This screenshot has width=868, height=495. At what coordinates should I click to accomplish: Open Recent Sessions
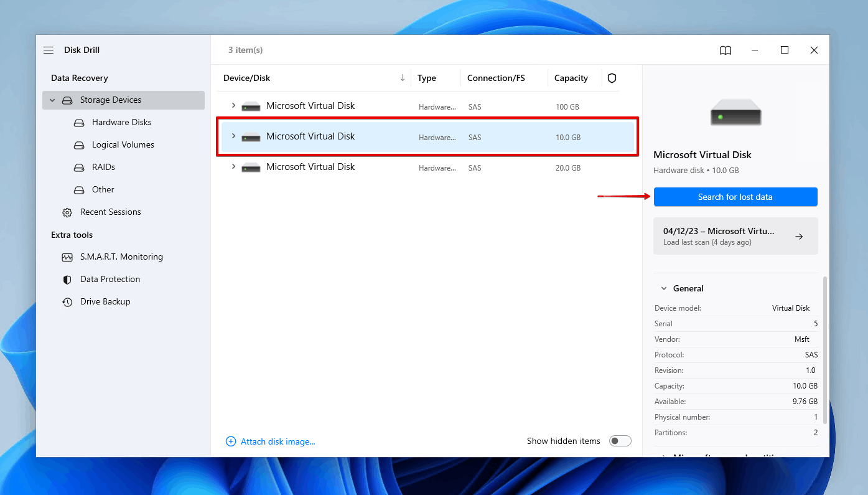point(111,212)
